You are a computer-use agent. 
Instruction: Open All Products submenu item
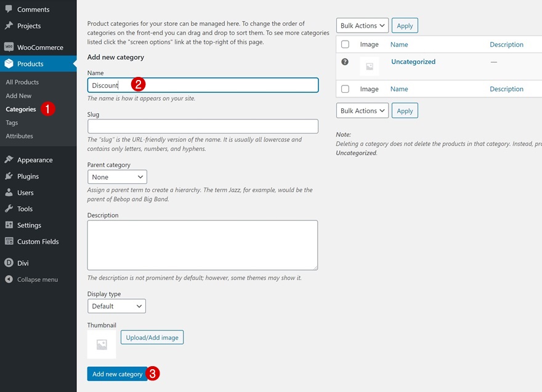[22, 82]
